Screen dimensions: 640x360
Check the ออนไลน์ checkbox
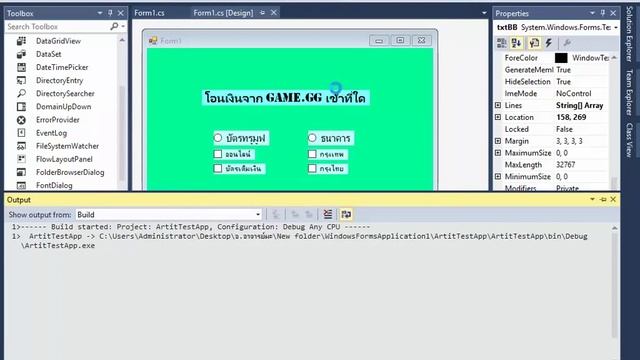pos(218,154)
